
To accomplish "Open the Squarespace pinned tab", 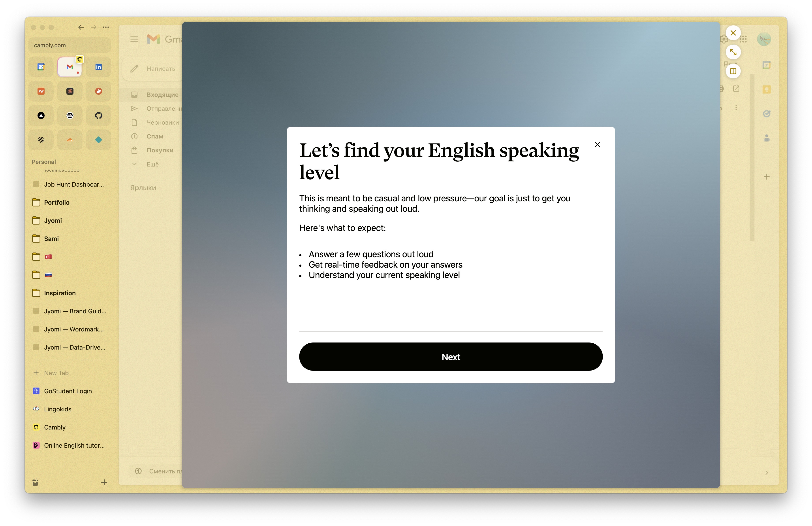I will [x=41, y=140].
